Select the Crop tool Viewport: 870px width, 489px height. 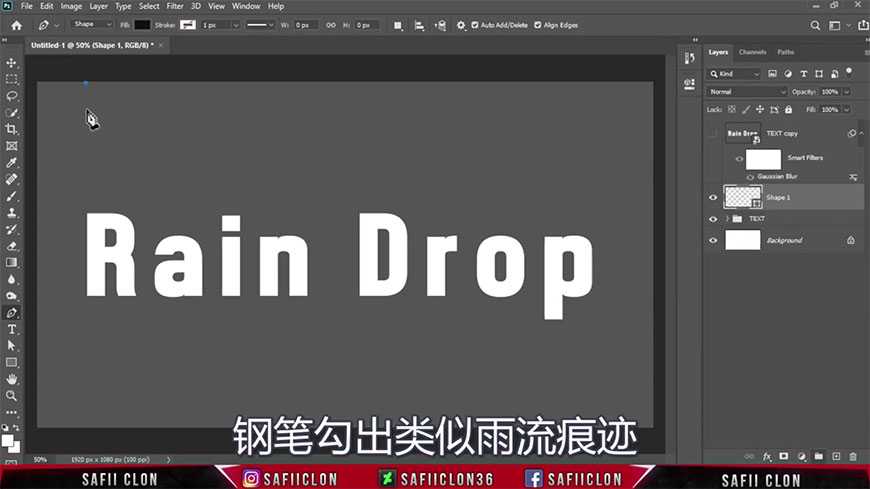pos(11,129)
